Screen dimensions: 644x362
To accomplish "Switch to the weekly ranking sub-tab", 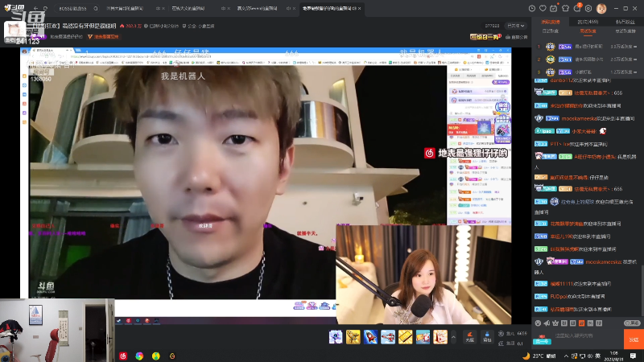I will click(588, 31).
